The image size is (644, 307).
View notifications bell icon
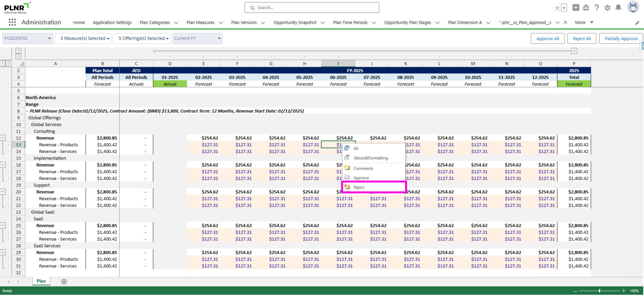pyautogui.click(x=618, y=8)
